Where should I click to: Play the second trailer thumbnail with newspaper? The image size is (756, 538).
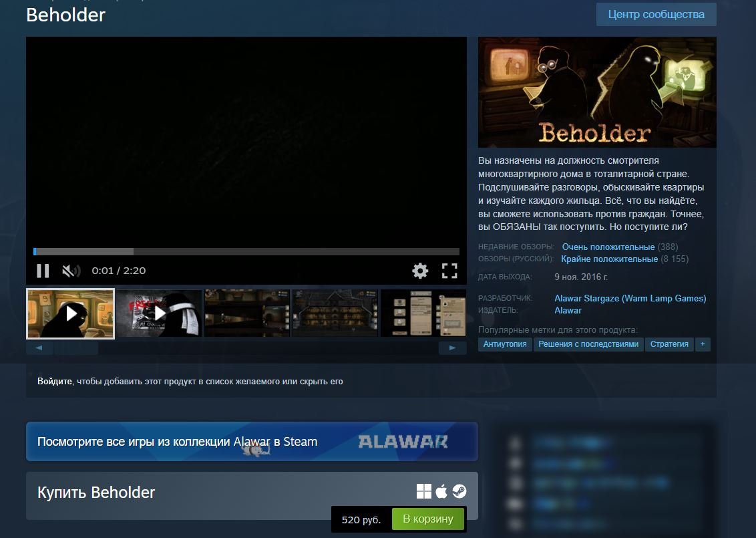click(x=159, y=313)
